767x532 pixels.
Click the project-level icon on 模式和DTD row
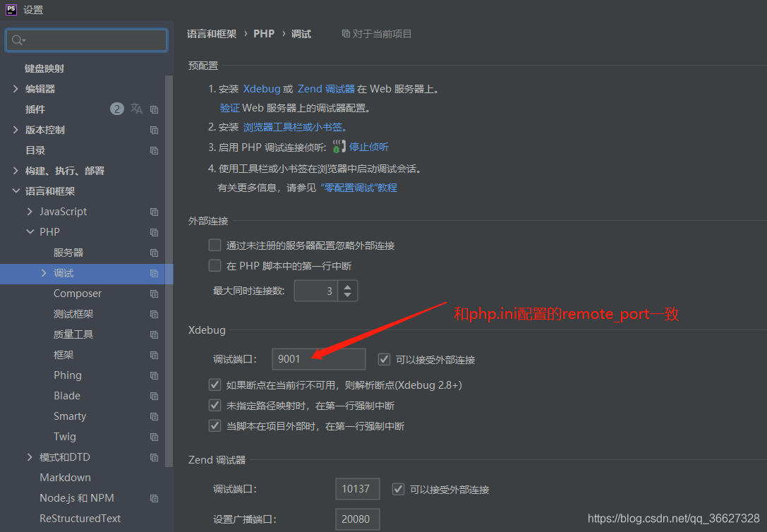coord(154,458)
